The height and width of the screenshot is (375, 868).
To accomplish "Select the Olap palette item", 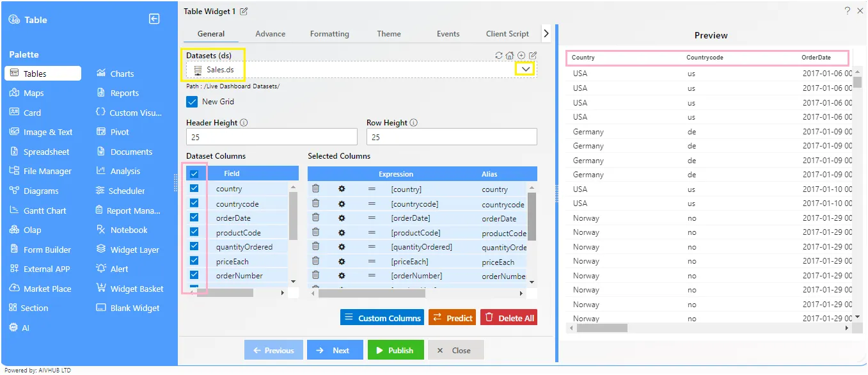I will click(26, 230).
